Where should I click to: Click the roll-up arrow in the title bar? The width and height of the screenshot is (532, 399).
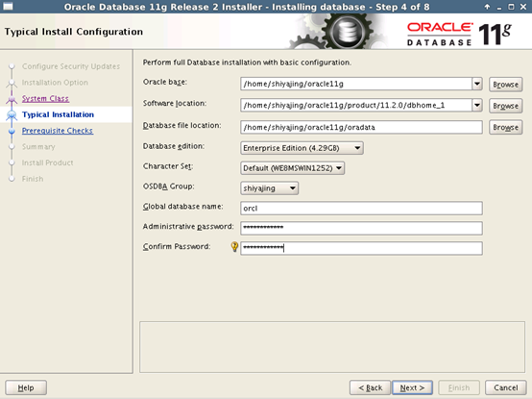point(487,7)
